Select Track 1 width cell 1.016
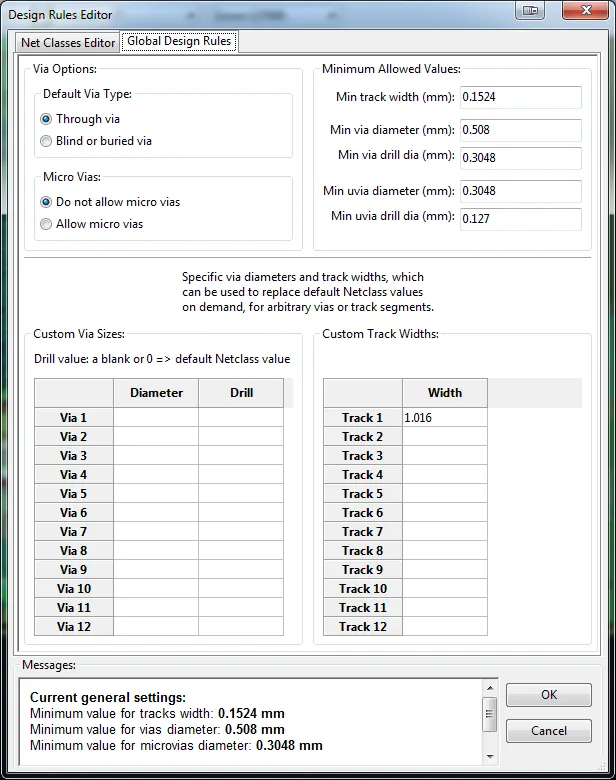This screenshot has width=616, height=780. [445, 418]
